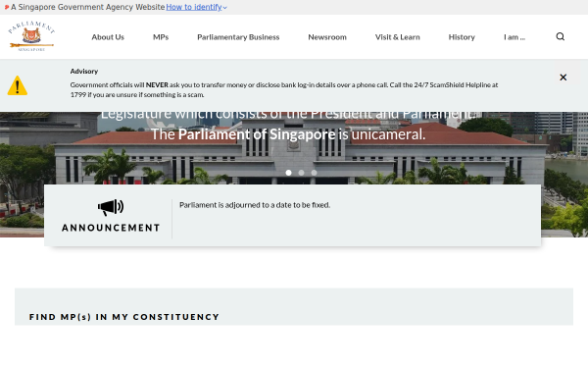
Task: Click the FIND MP(s) IN MY CONSTITUENCY heading
Action: (124, 317)
